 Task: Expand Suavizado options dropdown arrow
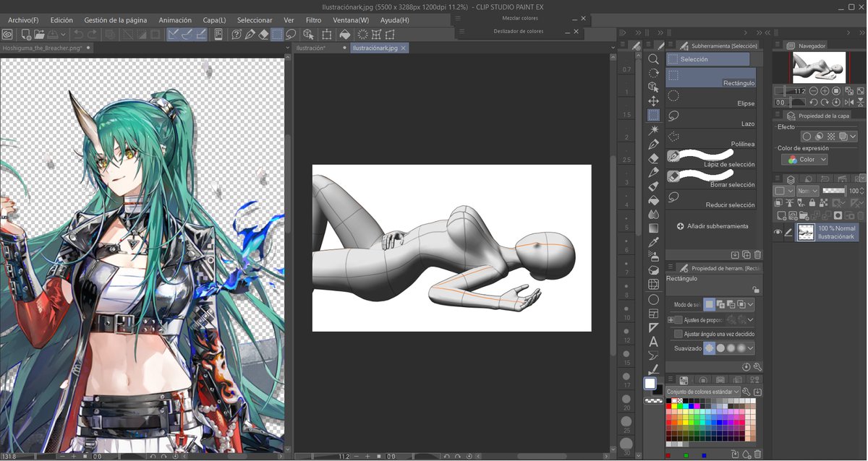[751, 348]
